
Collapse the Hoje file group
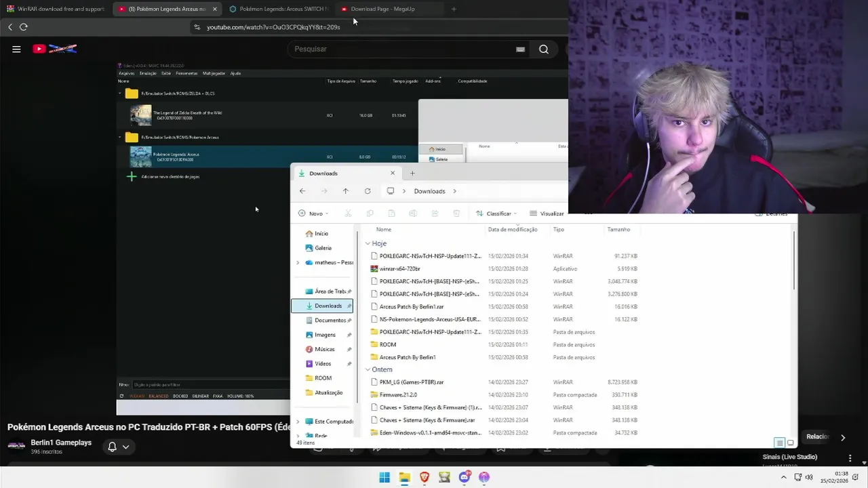368,243
